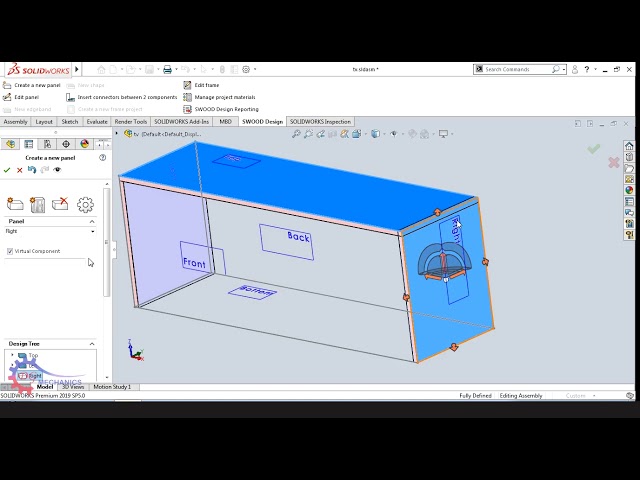Switch to Assembly tab
640x480 pixels.
coord(15,122)
